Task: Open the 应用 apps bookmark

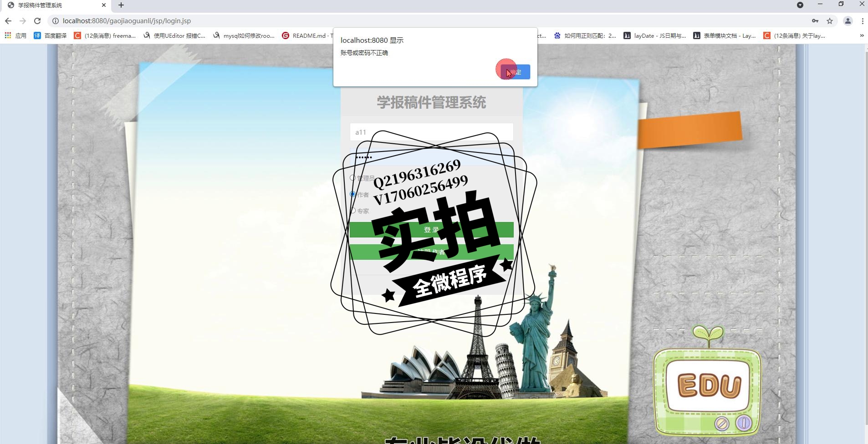Action: 15,35
